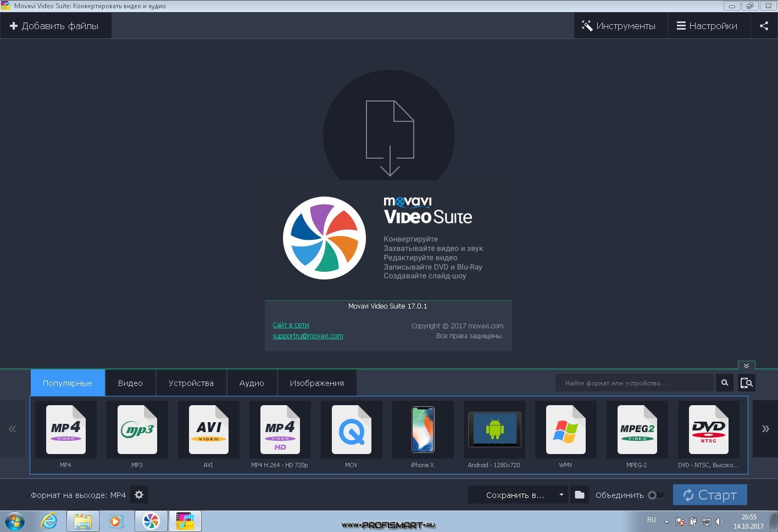The width and height of the screenshot is (778, 532).
Task: Open the Устройства tab
Action: 191,383
